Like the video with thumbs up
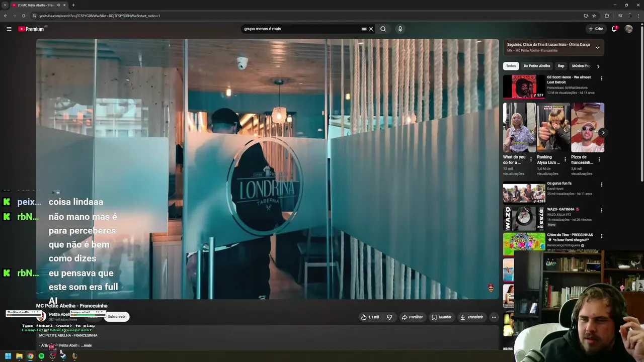 (x=370, y=317)
